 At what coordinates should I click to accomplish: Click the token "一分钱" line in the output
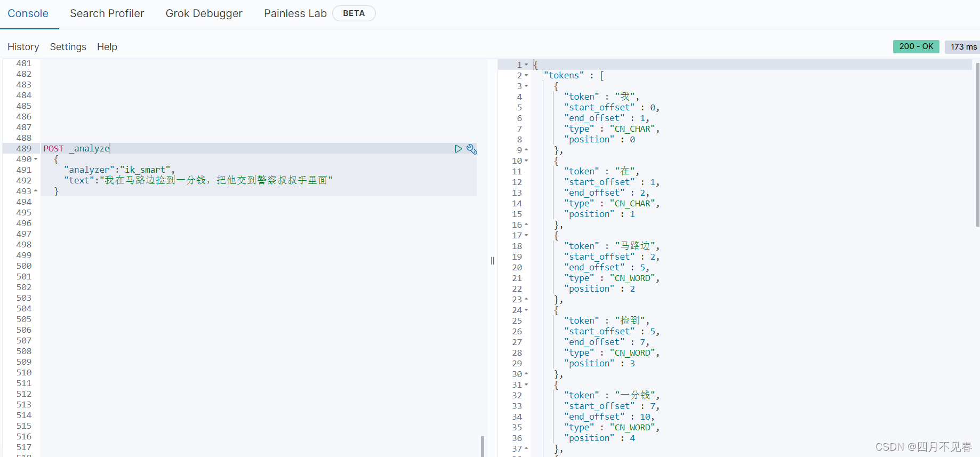612,395
